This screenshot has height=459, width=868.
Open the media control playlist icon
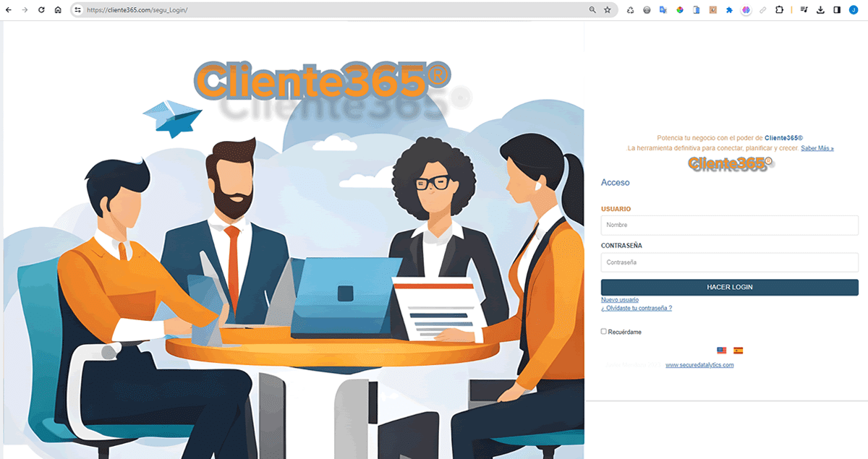click(804, 10)
